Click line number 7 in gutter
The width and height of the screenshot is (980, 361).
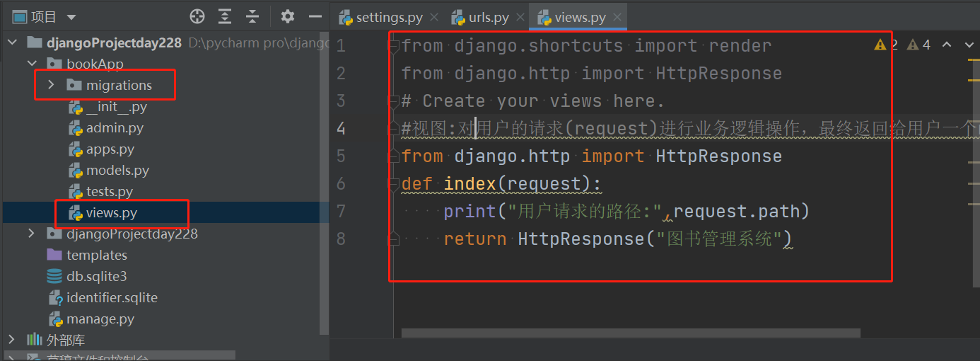[342, 211]
